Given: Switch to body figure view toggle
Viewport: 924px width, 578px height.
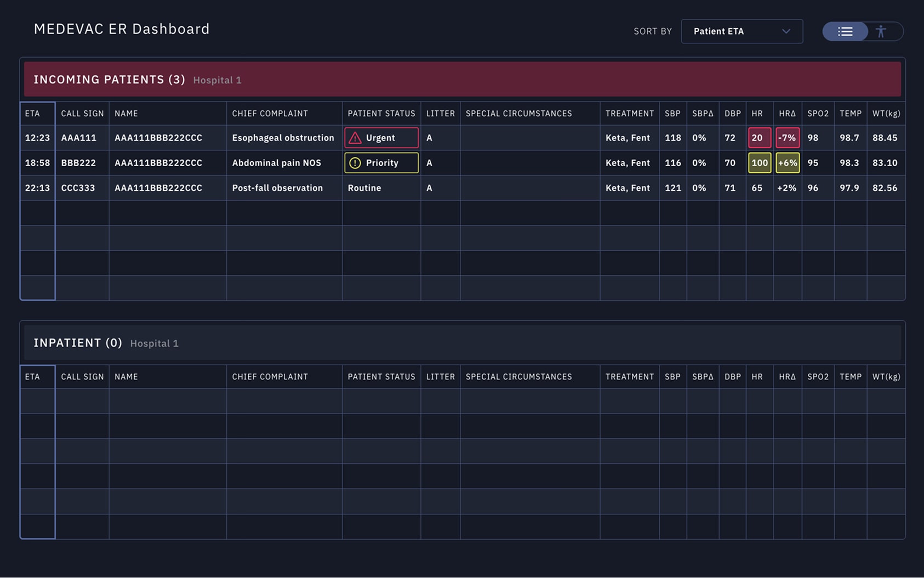Looking at the screenshot, I should (x=881, y=32).
